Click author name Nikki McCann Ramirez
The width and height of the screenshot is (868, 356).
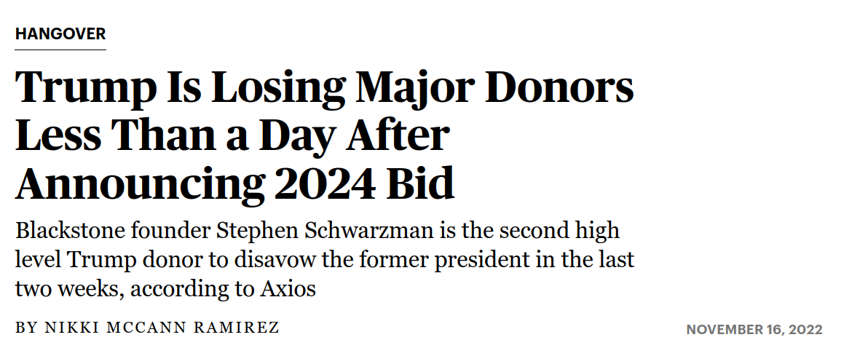pos(162,327)
